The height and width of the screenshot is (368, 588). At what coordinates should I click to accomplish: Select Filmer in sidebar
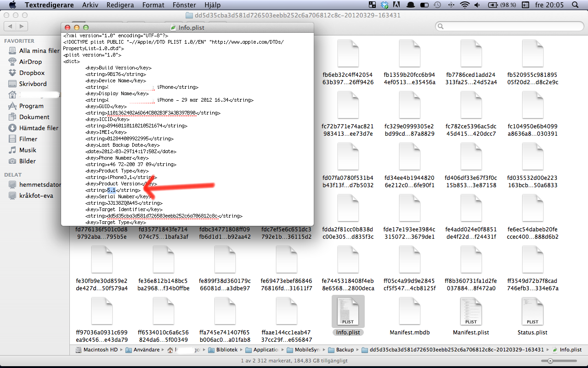[x=28, y=139]
